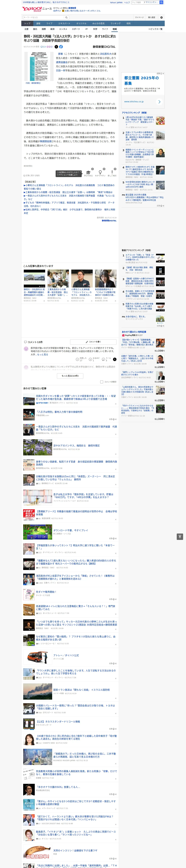Open settings via the gear icon

coord(161,17)
